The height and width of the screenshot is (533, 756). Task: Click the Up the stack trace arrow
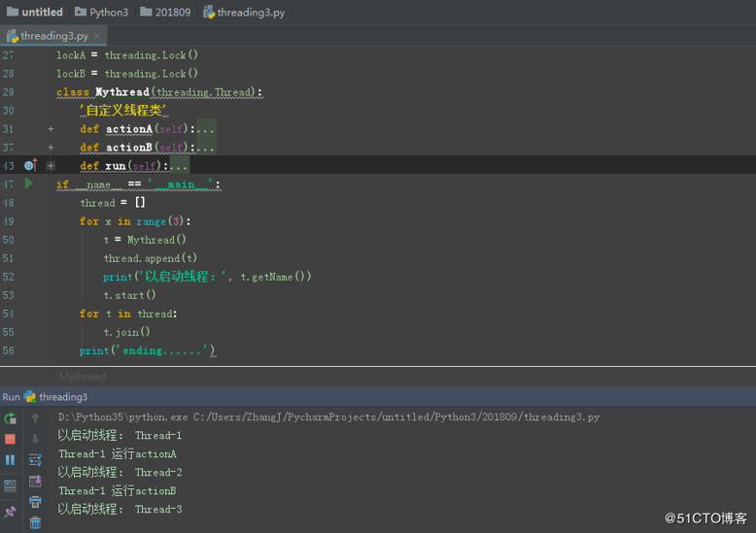pyautogui.click(x=35, y=418)
